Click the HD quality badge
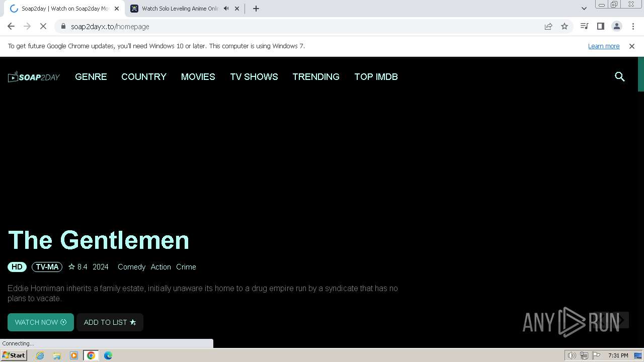This screenshot has height=362, width=644. (x=17, y=267)
